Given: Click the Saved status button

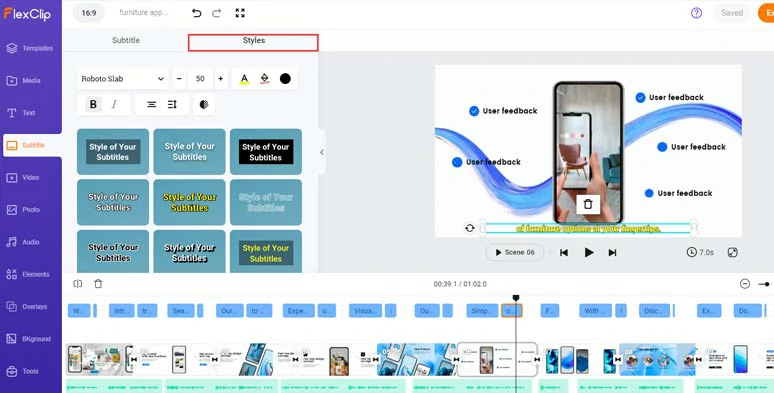Looking at the screenshot, I should coord(732,13).
